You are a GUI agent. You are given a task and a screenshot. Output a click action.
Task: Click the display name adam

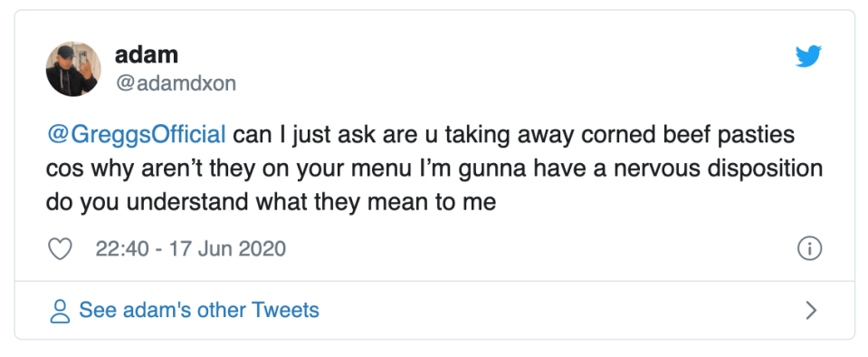point(146,54)
